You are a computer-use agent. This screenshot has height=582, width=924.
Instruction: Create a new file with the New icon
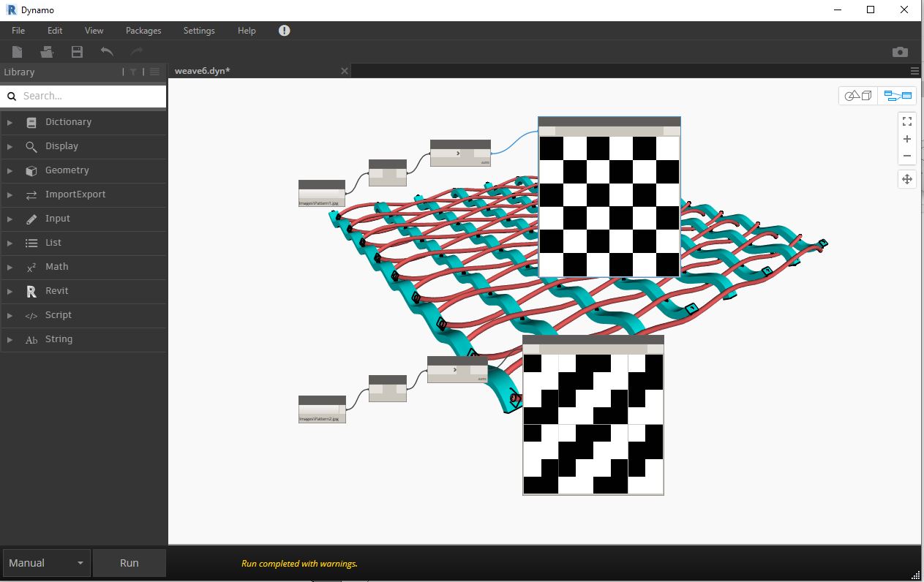pyautogui.click(x=18, y=51)
